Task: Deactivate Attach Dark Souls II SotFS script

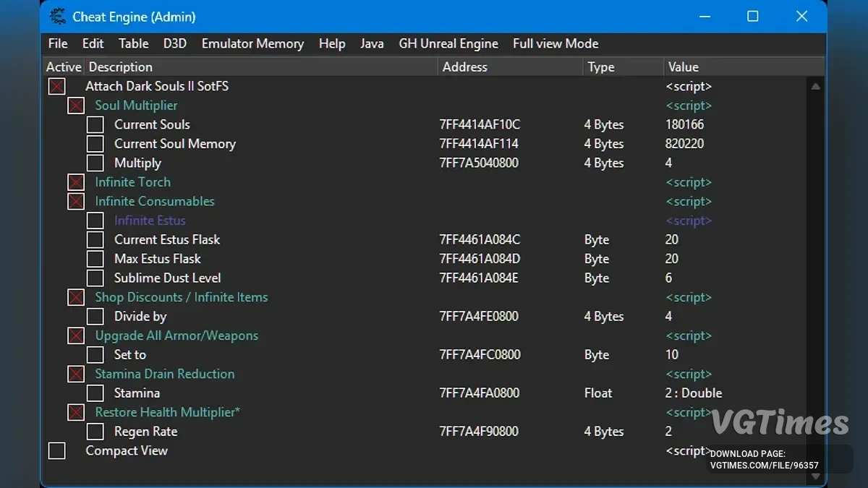Action: [56, 87]
